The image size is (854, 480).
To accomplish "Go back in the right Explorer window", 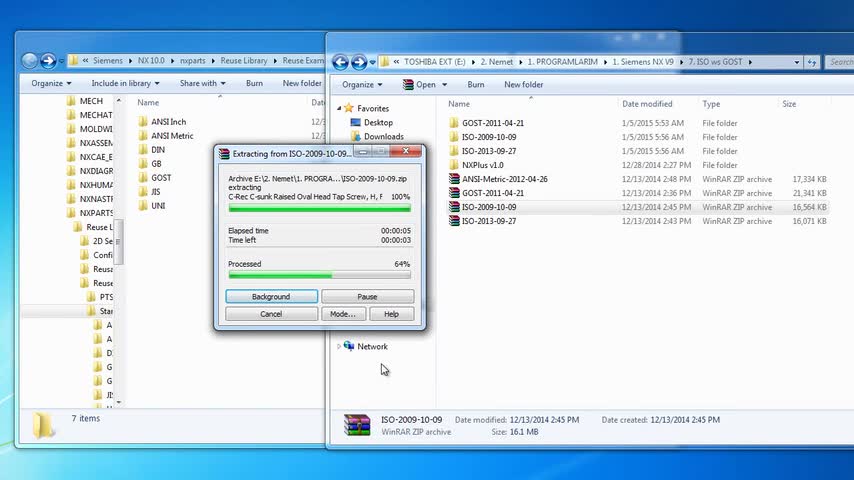I will (x=341, y=62).
